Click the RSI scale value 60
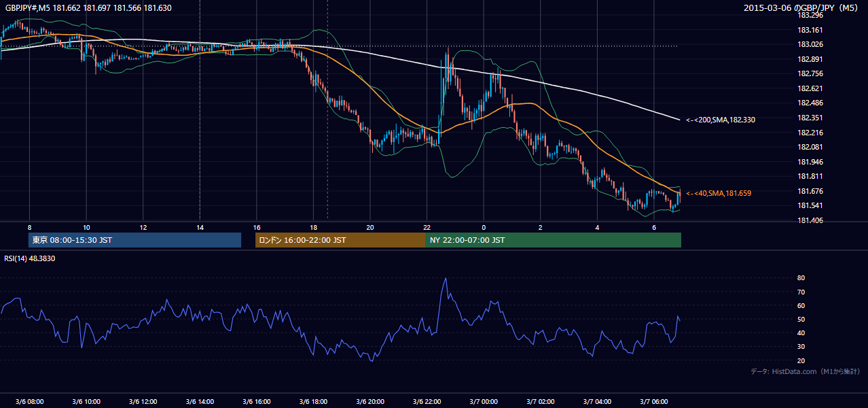 point(801,305)
